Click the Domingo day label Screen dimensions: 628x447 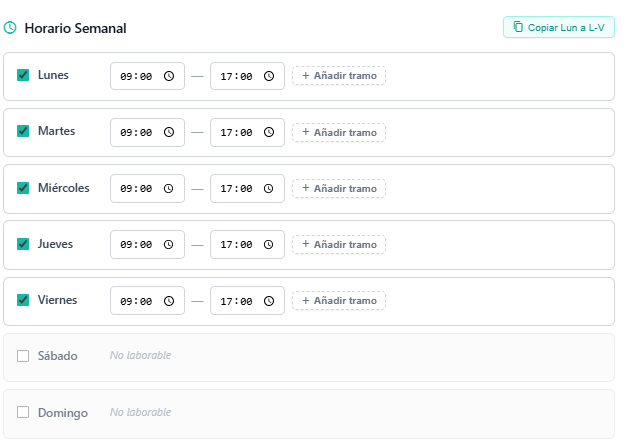pos(63,413)
